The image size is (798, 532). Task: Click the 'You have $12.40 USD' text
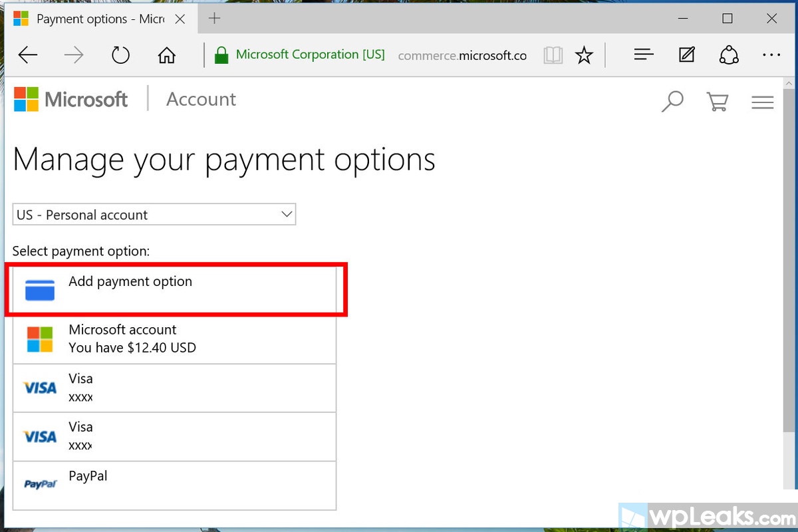[x=132, y=348]
